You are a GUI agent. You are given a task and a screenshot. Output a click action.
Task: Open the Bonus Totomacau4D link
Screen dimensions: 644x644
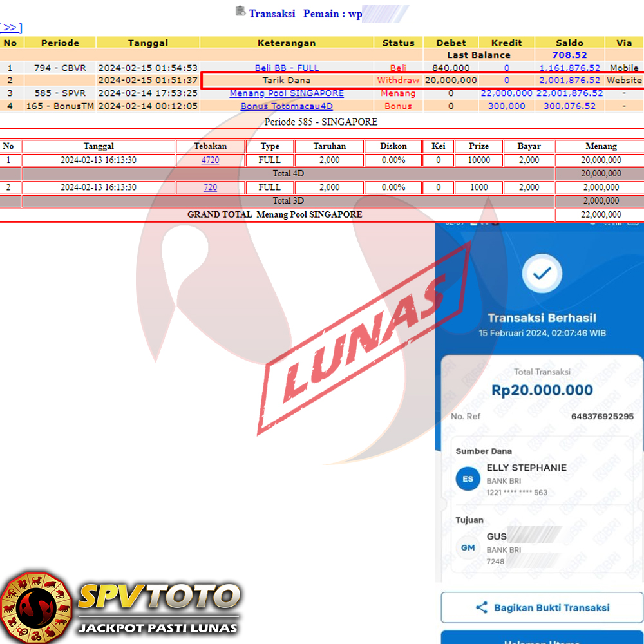click(287, 106)
